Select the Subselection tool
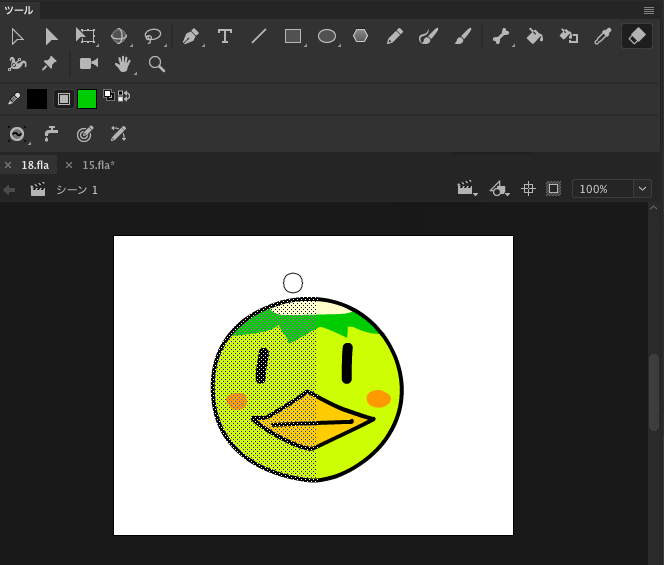664x565 pixels. (x=51, y=37)
